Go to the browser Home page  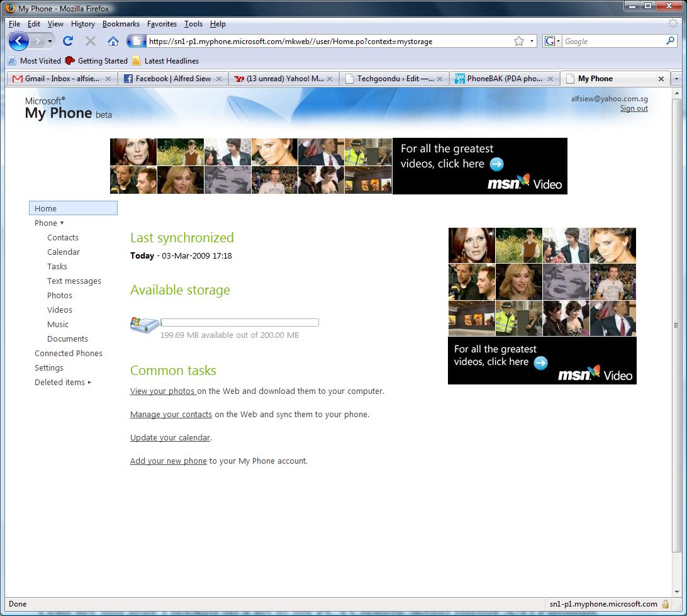[113, 41]
